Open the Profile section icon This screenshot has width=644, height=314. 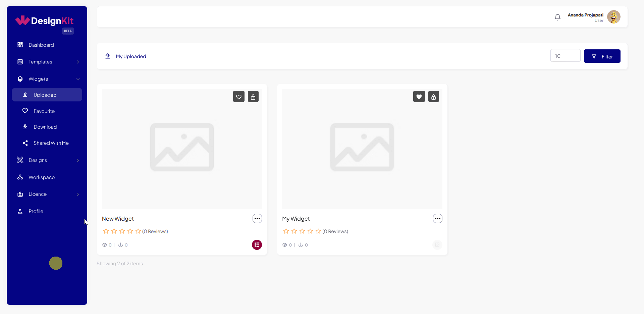(x=20, y=211)
